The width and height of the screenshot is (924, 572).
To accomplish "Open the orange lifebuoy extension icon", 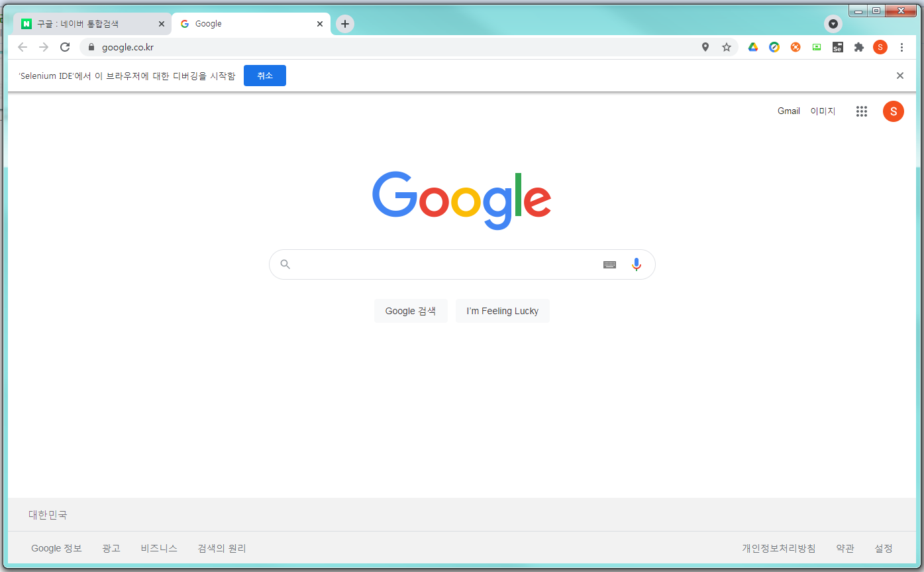I will click(x=796, y=47).
